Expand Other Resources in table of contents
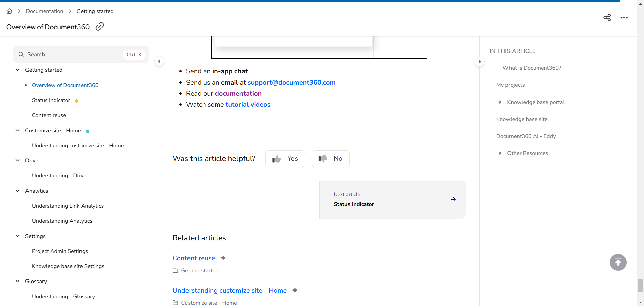This screenshot has height=306, width=644. 500,153
